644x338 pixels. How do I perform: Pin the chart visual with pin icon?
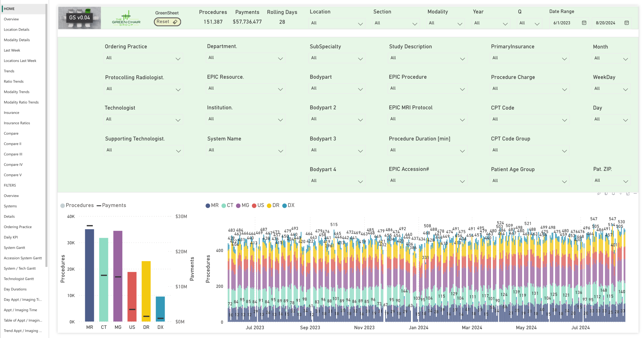coord(599,194)
